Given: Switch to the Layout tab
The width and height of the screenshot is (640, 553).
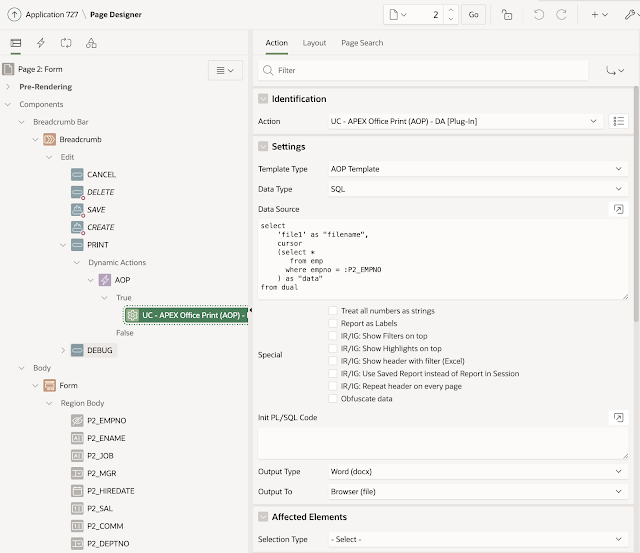Looking at the screenshot, I should click(x=314, y=43).
